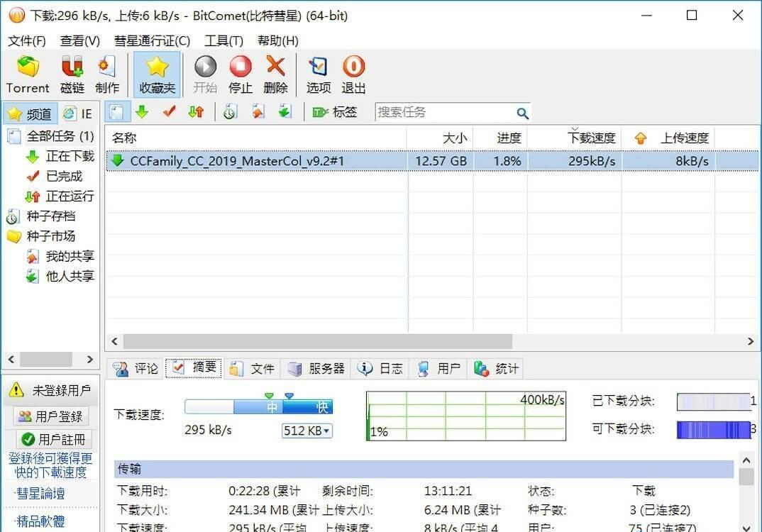This screenshot has height=532, width=762.
Task: Select 种子市场 in sidebar
Action: point(42,236)
